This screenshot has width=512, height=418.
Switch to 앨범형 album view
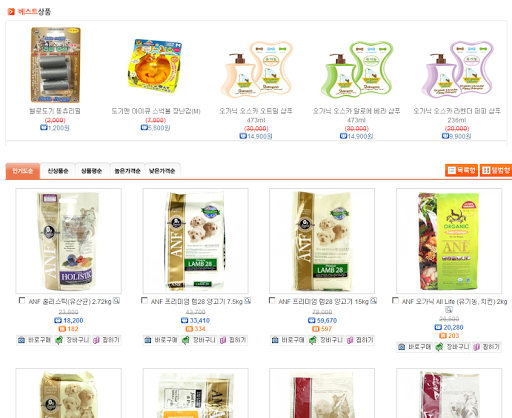[x=496, y=170]
